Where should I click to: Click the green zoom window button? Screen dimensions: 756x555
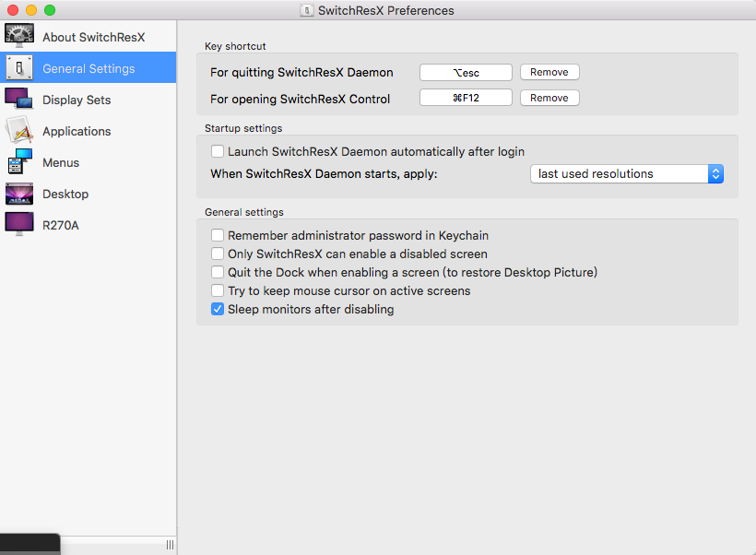[x=50, y=9]
